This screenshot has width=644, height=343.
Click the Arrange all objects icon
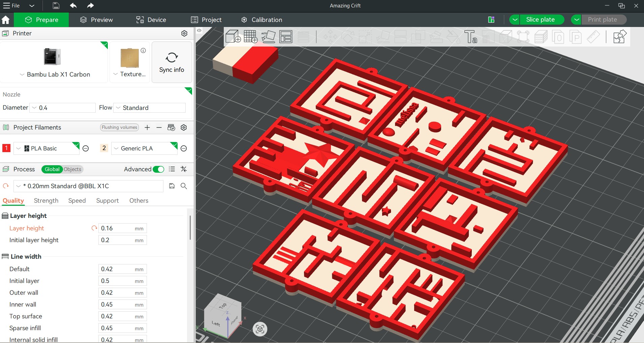286,37
